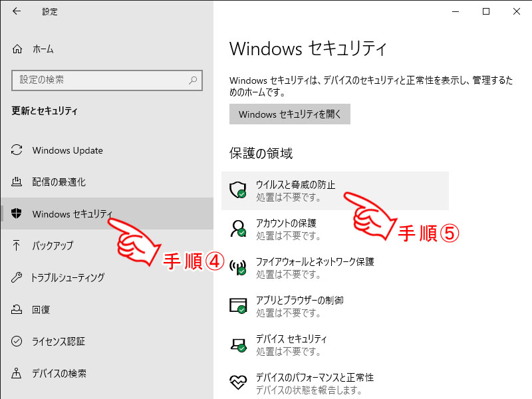532x399 pixels.
Task: Click the Windows セキュリティを開く button
Action: [290, 114]
